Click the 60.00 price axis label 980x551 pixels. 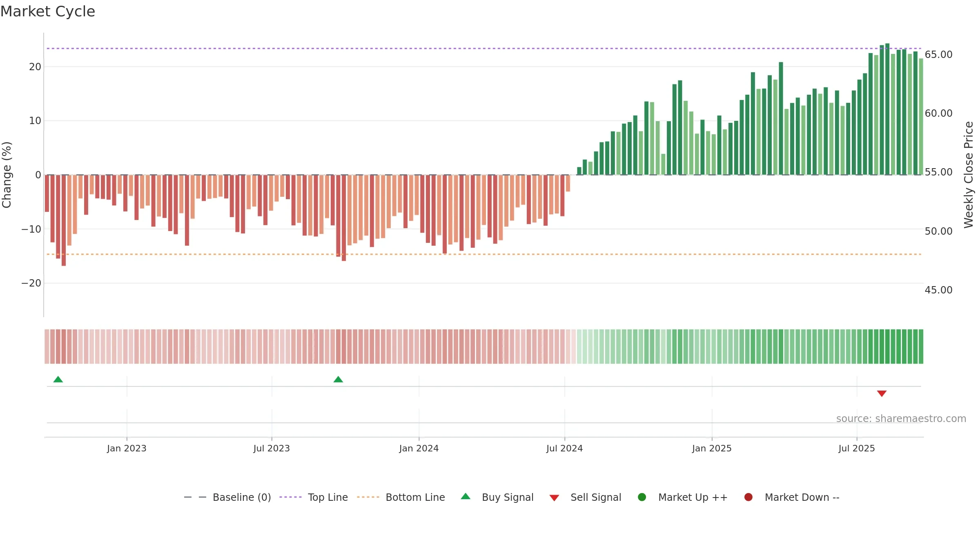pos(938,113)
